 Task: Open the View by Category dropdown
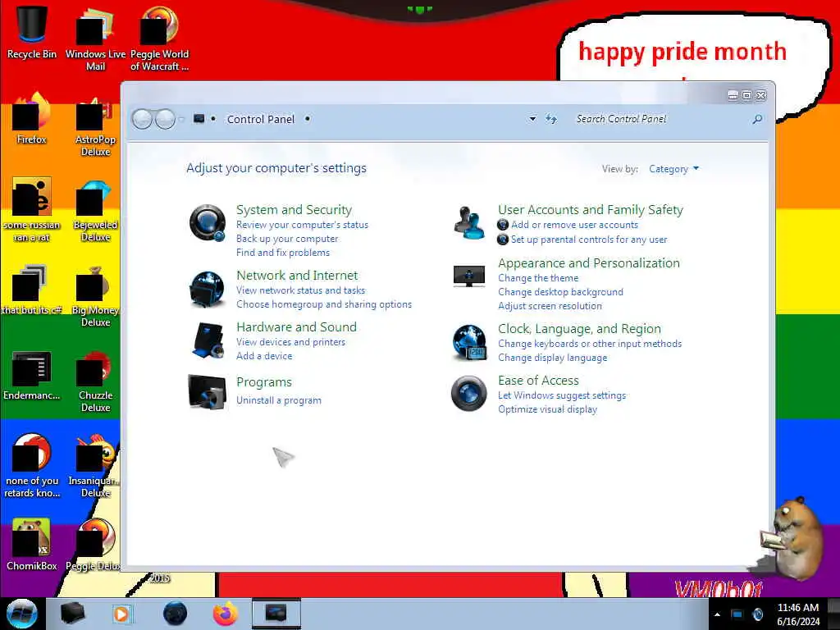[x=674, y=169]
